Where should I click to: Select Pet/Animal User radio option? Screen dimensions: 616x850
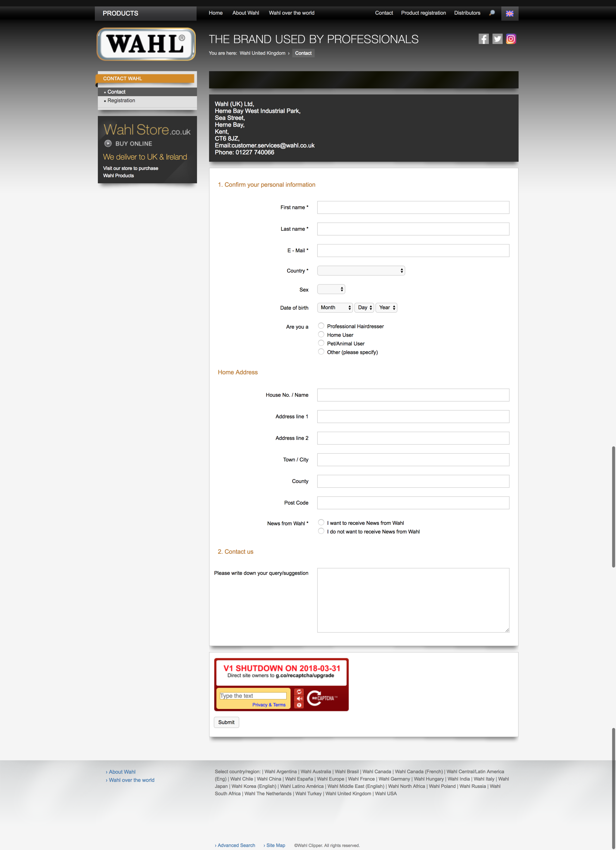[x=321, y=343]
